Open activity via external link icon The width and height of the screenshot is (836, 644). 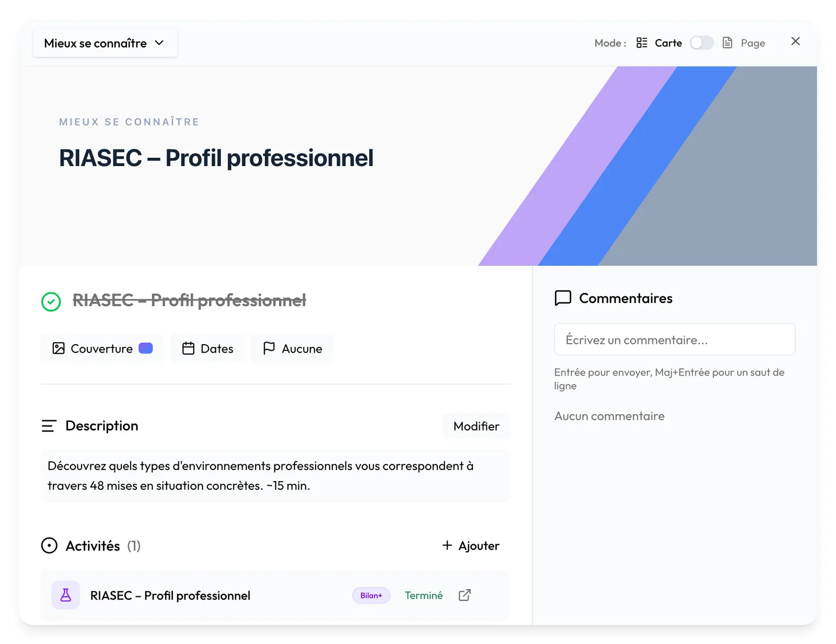(x=465, y=595)
